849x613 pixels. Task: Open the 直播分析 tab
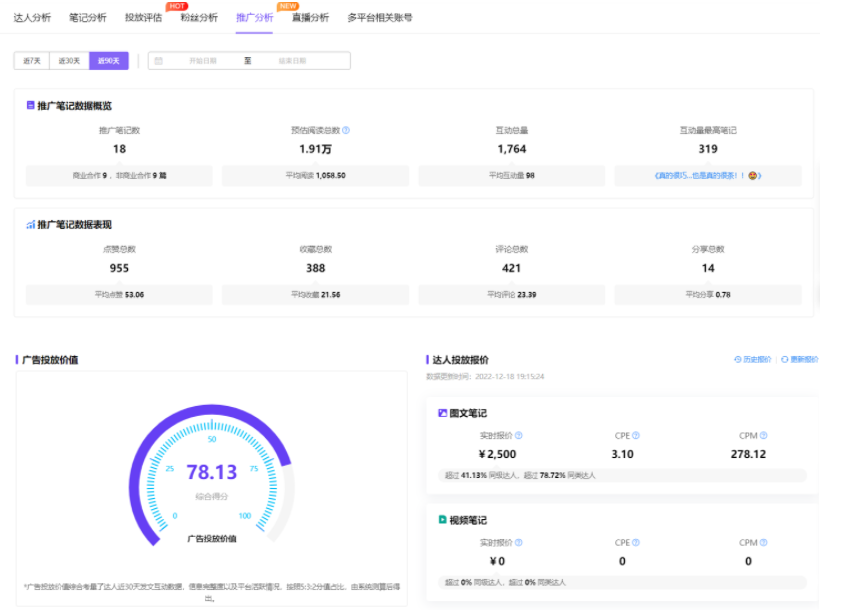tap(310, 18)
